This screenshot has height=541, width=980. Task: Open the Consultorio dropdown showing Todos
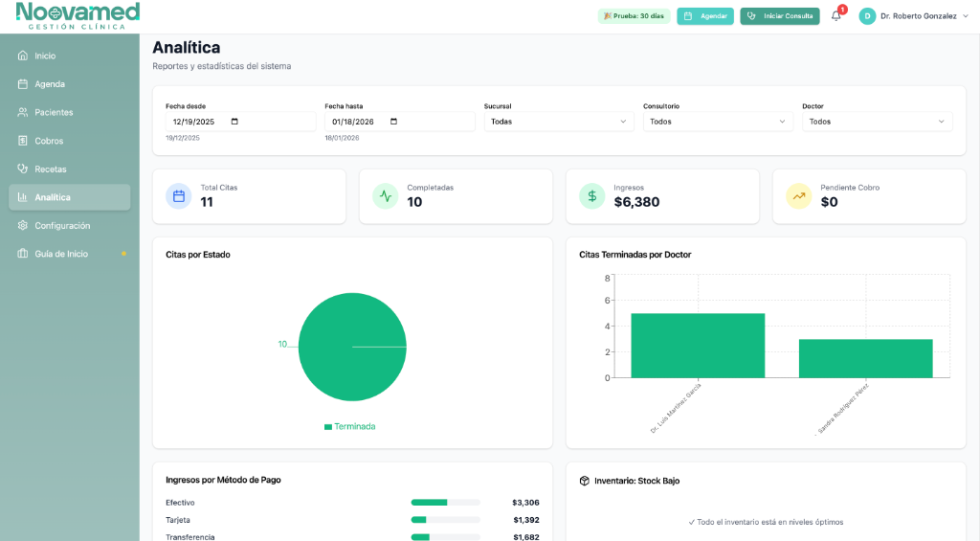718,122
